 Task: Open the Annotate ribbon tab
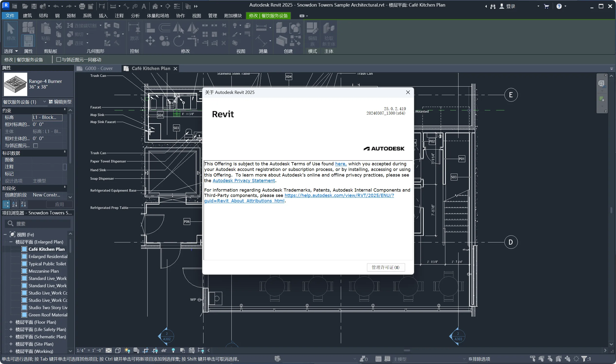point(119,16)
